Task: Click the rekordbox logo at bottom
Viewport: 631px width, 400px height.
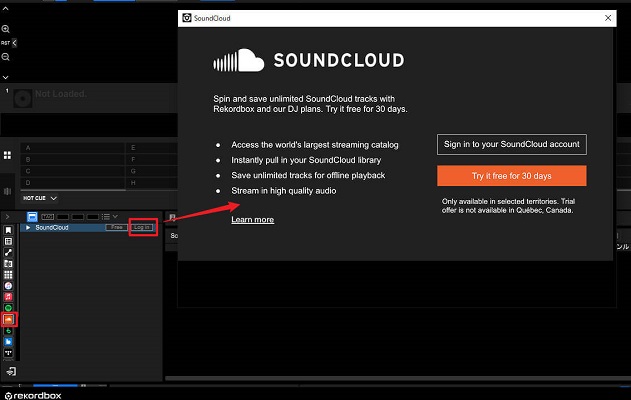Action: coord(33,396)
